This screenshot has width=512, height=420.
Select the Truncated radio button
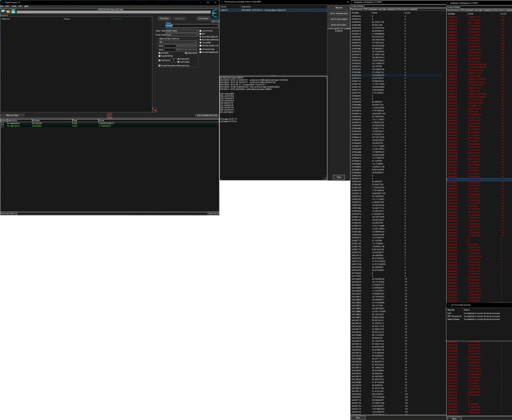200,43
